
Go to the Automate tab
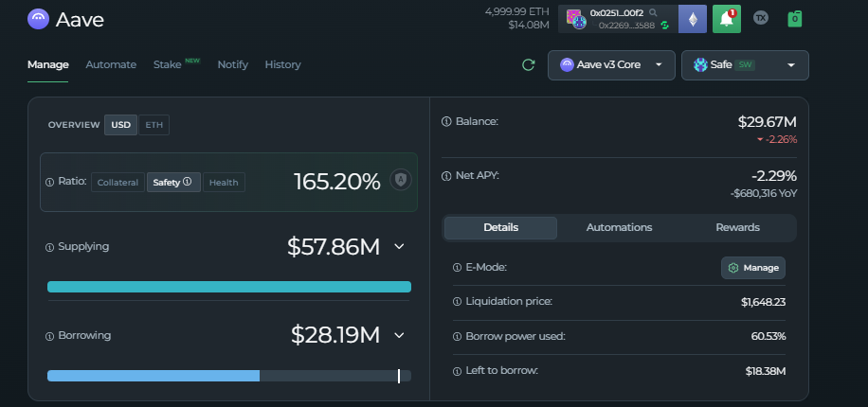[x=111, y=64]
